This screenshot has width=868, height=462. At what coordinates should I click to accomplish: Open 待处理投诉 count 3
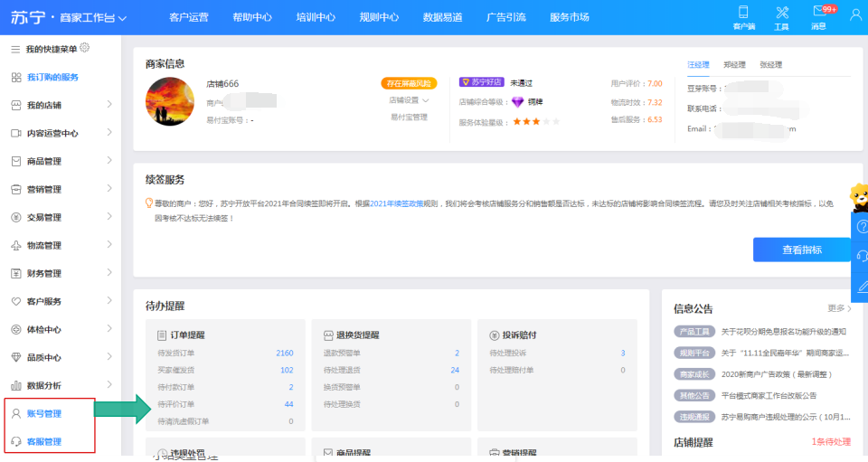click(623, 353)
